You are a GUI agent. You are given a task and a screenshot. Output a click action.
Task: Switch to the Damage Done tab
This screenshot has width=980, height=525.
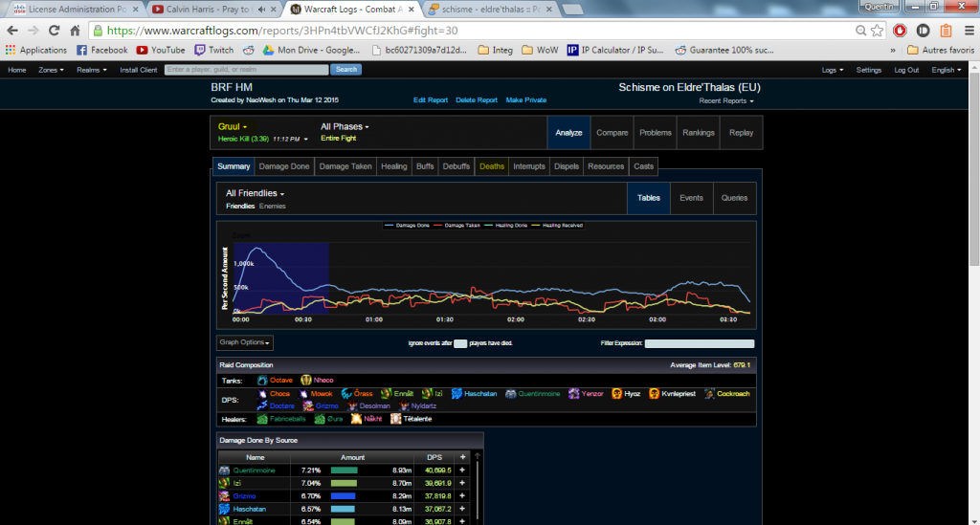[x=283, y=166]
